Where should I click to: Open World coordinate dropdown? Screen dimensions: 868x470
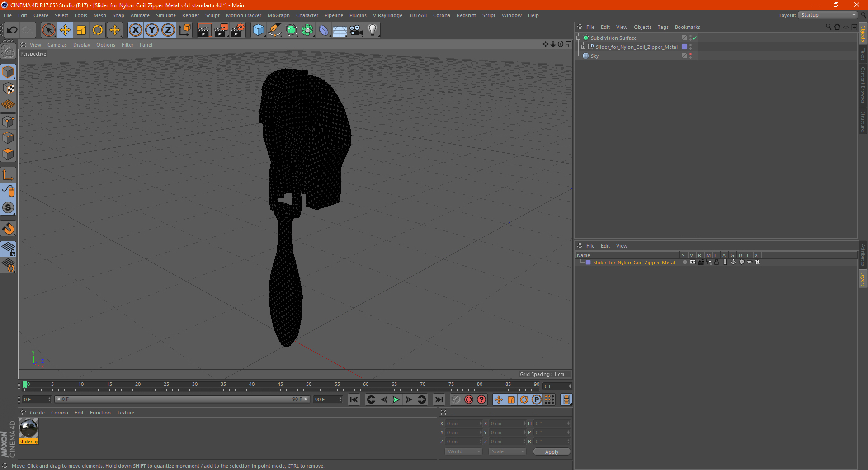coord(463,451)
